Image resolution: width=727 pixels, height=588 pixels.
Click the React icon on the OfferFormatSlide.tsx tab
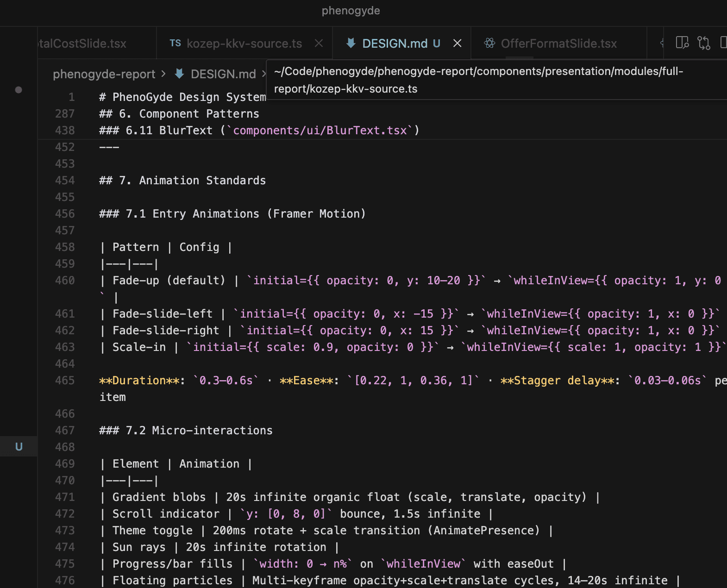[489, 43]
